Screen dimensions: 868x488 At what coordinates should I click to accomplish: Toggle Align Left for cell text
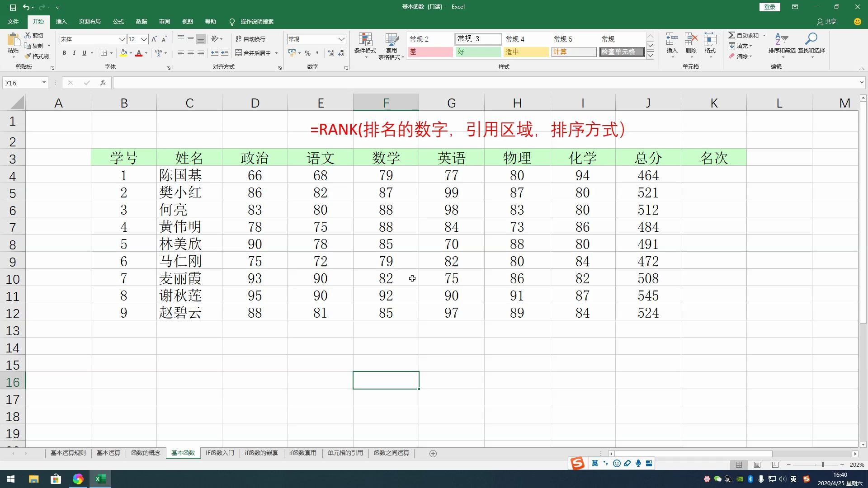click(181, 53)
